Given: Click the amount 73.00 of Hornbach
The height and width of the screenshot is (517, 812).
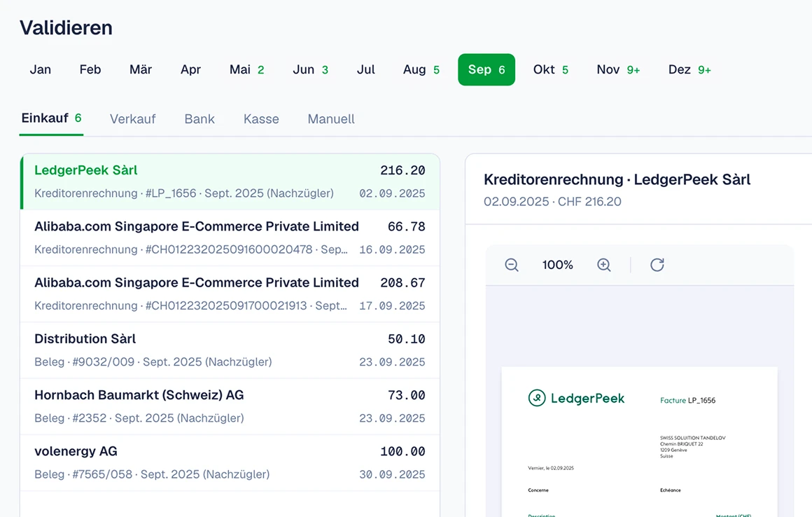Looking at the screenshot, I should pos(407,395).
